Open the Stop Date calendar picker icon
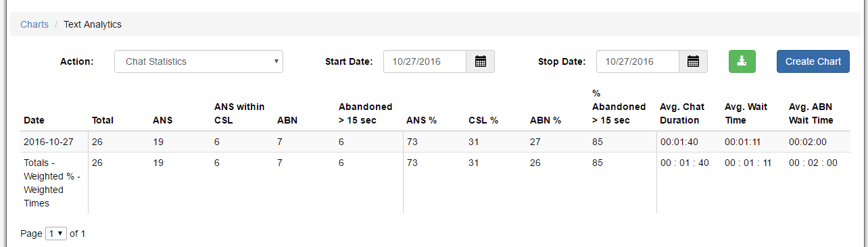 [x=693, y=61]
